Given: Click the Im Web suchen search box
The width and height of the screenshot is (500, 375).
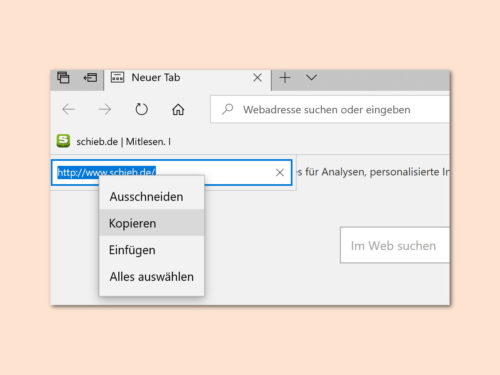Looking at the screenshot, I should 395,245.
